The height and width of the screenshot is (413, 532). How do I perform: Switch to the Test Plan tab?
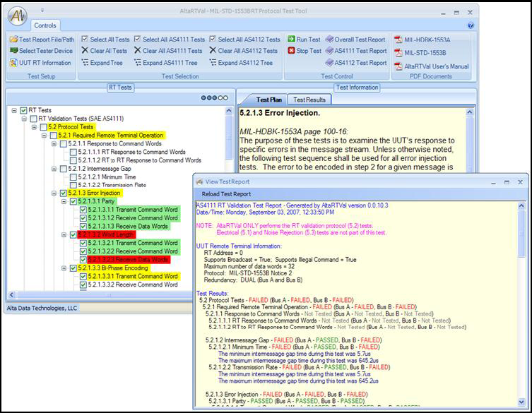click(x=266, y=100)
